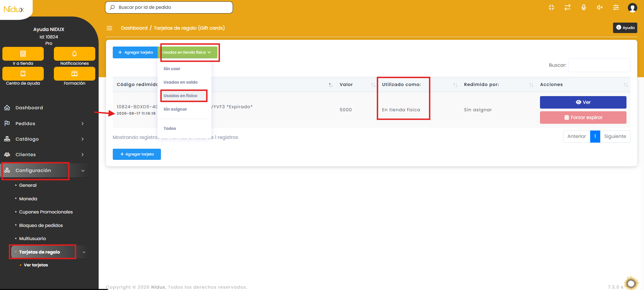The image size is (644, 290).
Task: Click the Forzar expirar button
Action: click(583, 117)
